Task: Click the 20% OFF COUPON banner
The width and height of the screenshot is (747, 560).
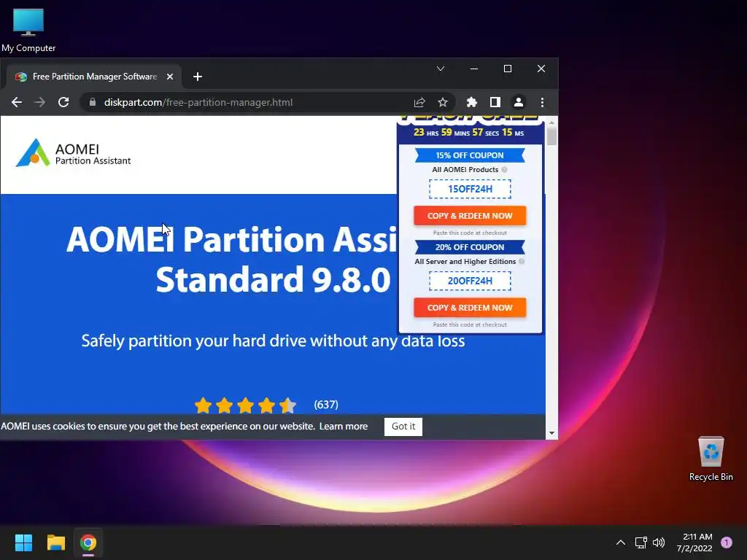Action: 470,247
